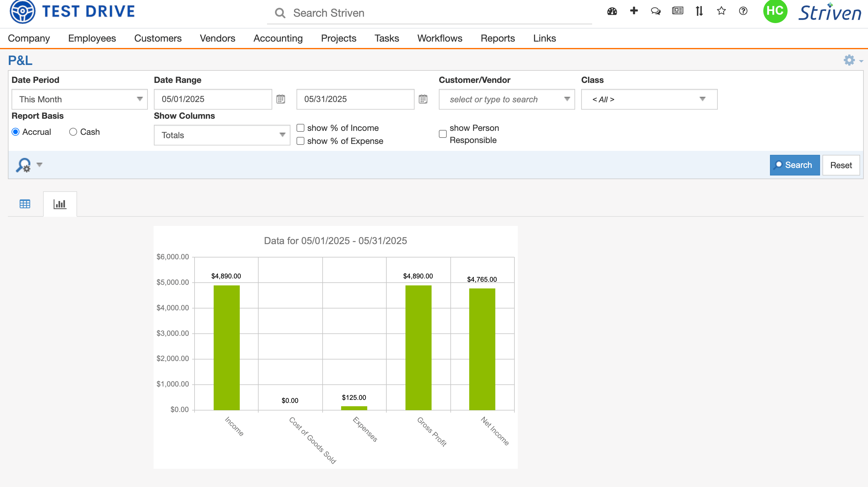Click the plus quick-add icon
This screenshot has width=868, height=487.
click(634, 11)
